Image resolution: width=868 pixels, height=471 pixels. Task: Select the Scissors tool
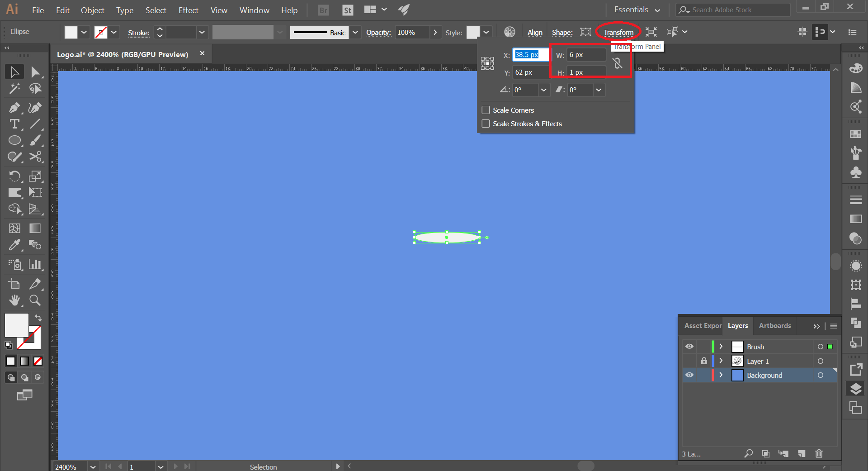pyautogui.click(x=35, y=157)
